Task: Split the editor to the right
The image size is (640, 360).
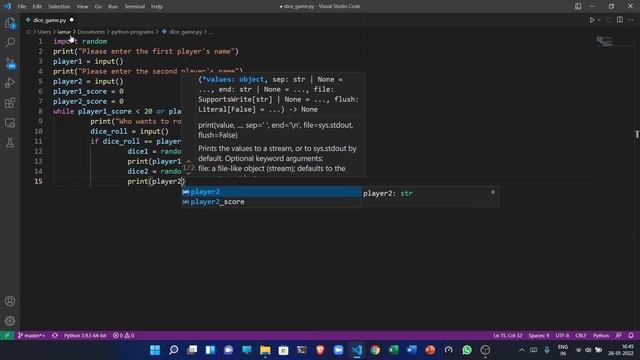Action: click(x=620, y=20)
